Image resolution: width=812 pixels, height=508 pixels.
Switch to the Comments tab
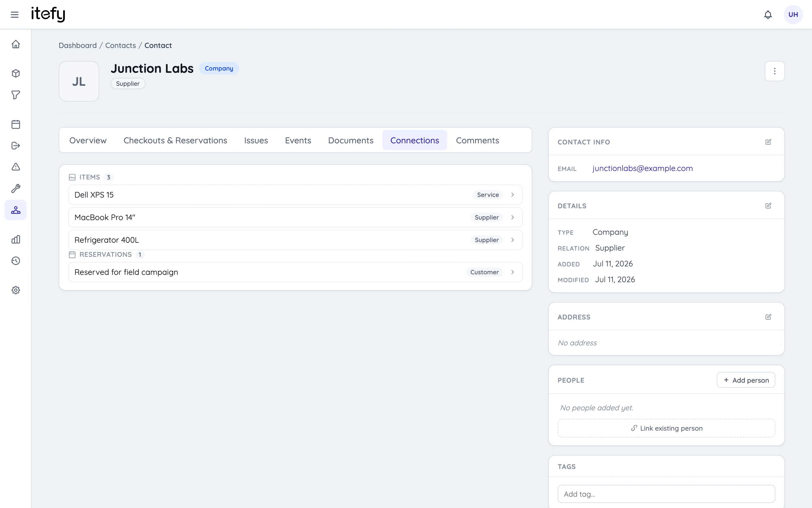[x=477, y=140]
